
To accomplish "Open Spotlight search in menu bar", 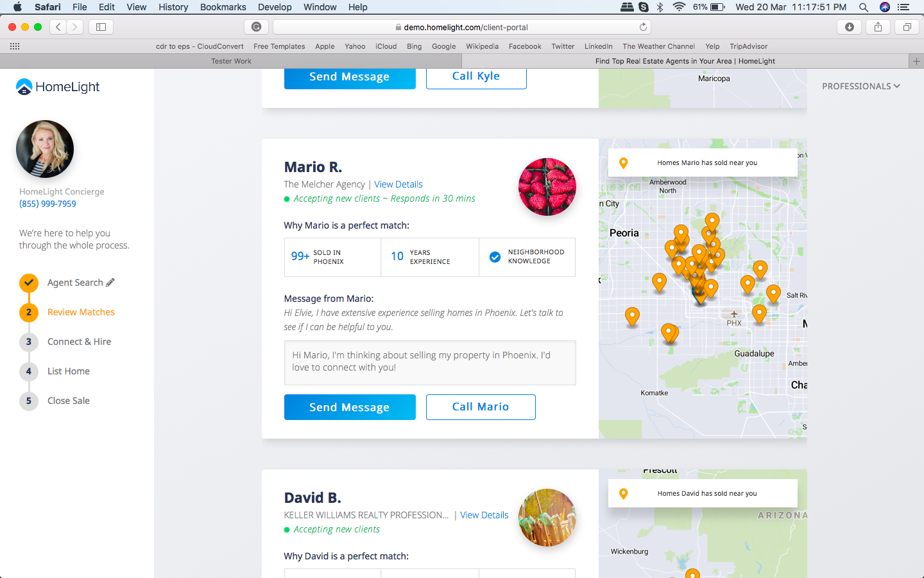I will click(x=864, y=7).
